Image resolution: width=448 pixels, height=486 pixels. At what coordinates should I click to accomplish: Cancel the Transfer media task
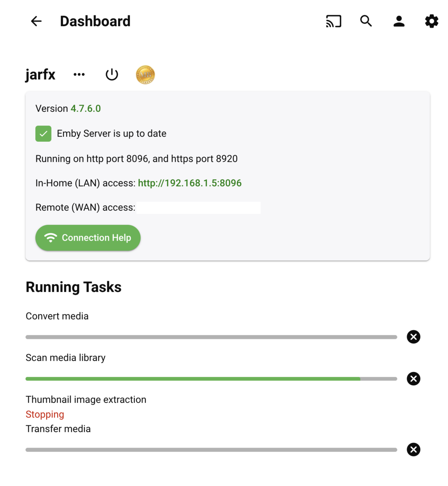pyautogui.click(x=413, y=450)
